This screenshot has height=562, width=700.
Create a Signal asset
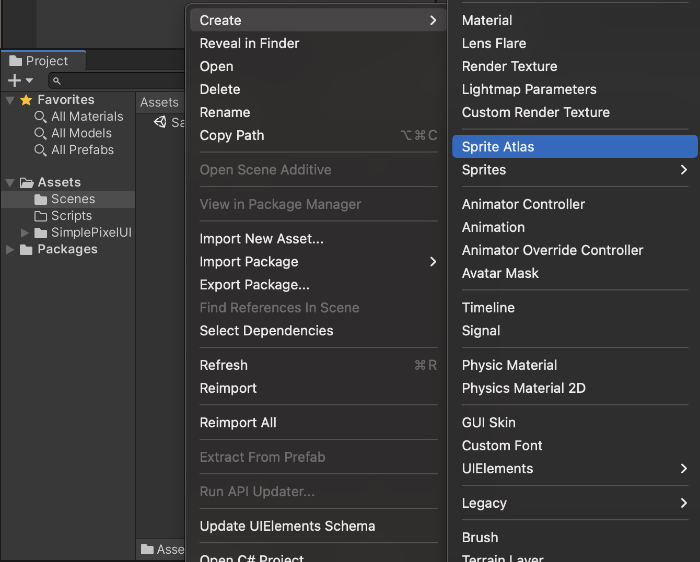point(575,331)
